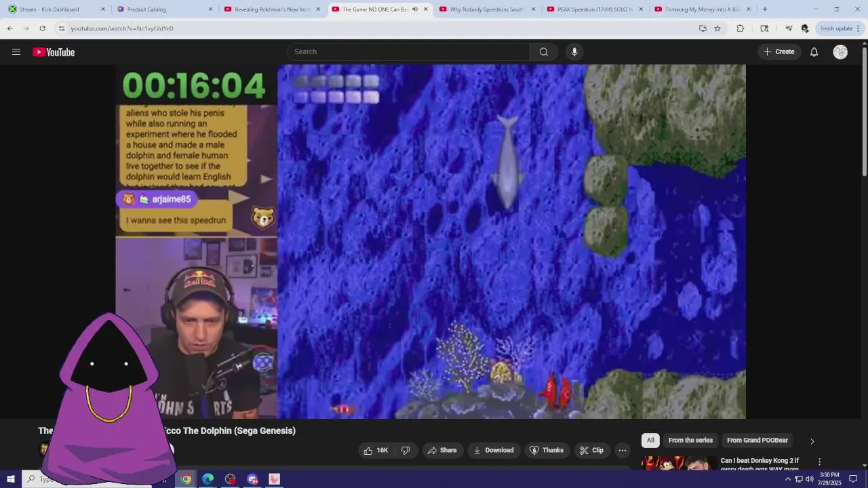
Task: Open the YouTube guide hamburger menu
Action: coord(16,52)
